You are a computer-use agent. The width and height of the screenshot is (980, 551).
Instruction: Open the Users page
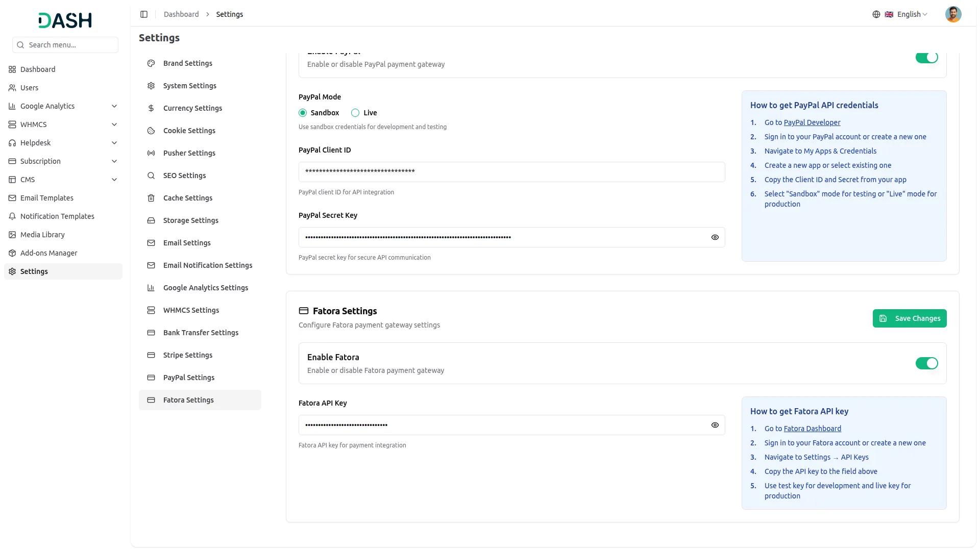tap(63, 88)
